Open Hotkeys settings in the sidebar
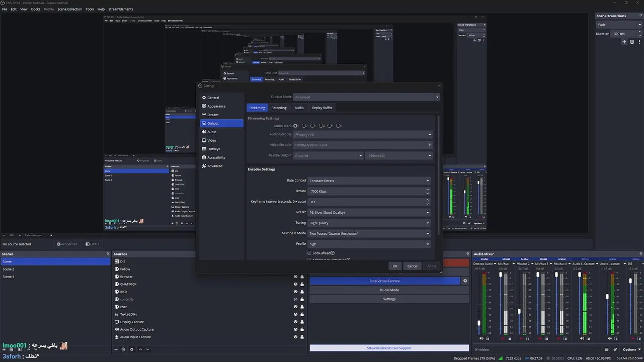Viewport: 644px width, 362px height. click(221, 149)
